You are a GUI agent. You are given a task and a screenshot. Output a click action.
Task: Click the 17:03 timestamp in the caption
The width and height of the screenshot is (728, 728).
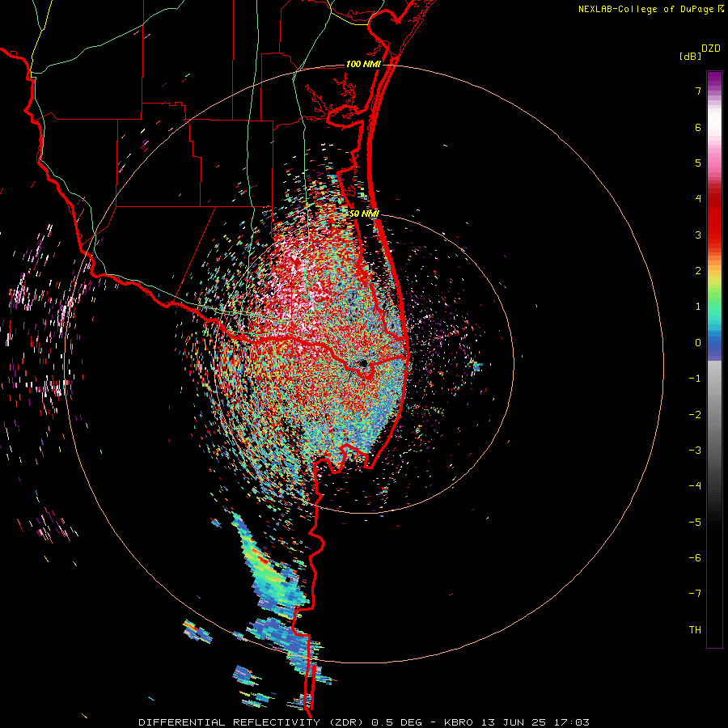[574, 722]
